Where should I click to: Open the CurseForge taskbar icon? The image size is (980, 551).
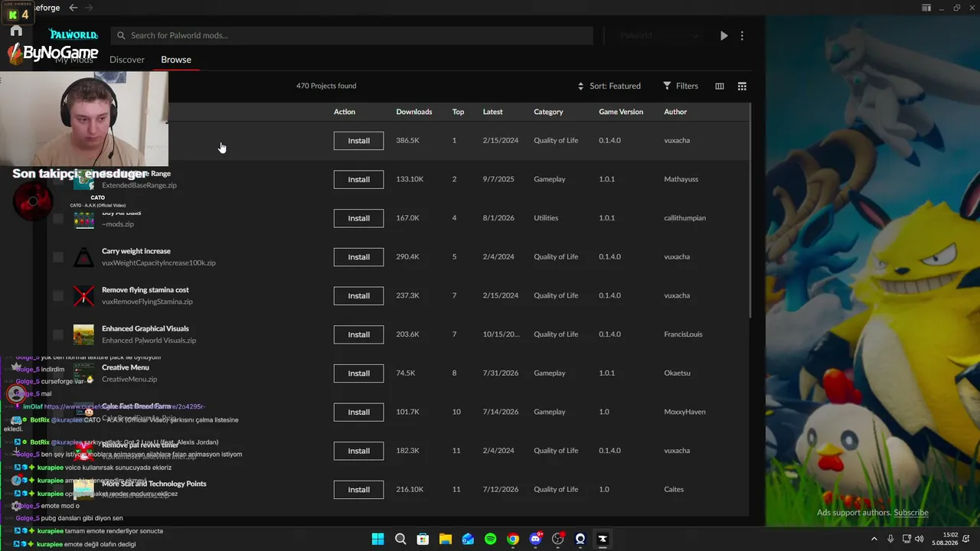[603, 539]
